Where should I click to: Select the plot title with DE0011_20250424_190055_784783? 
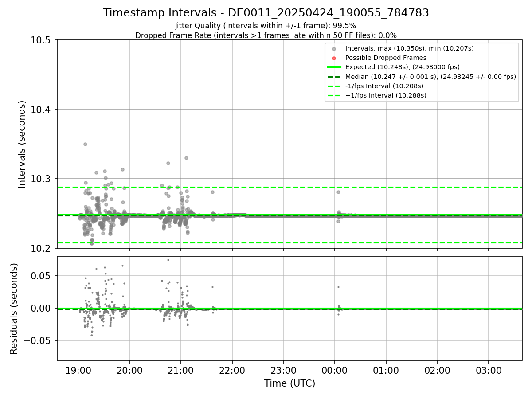click(266, 13)
